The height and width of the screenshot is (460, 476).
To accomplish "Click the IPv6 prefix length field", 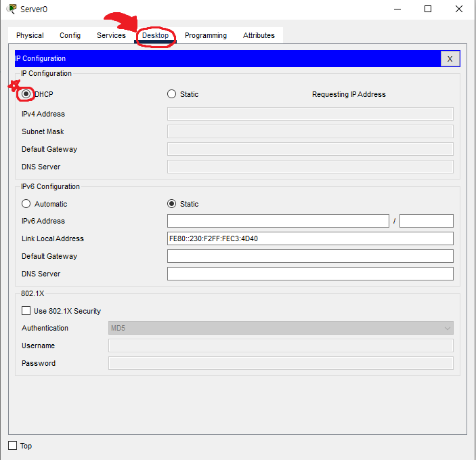I will tap(427, 221).
